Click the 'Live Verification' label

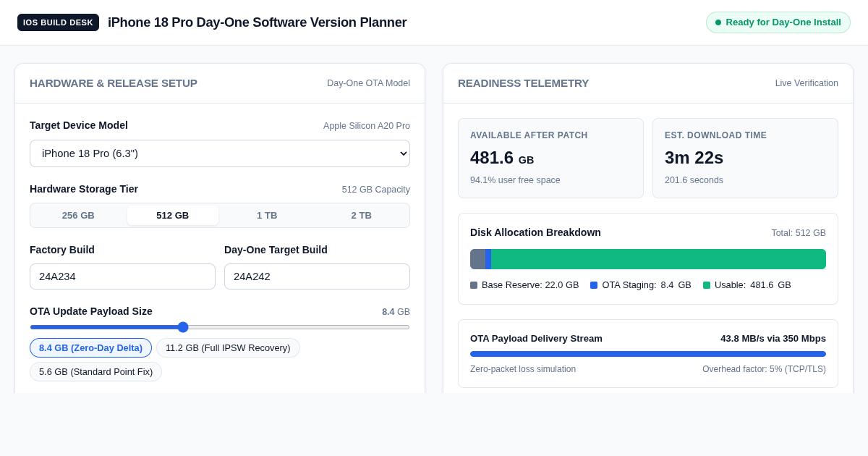[807, 83]
